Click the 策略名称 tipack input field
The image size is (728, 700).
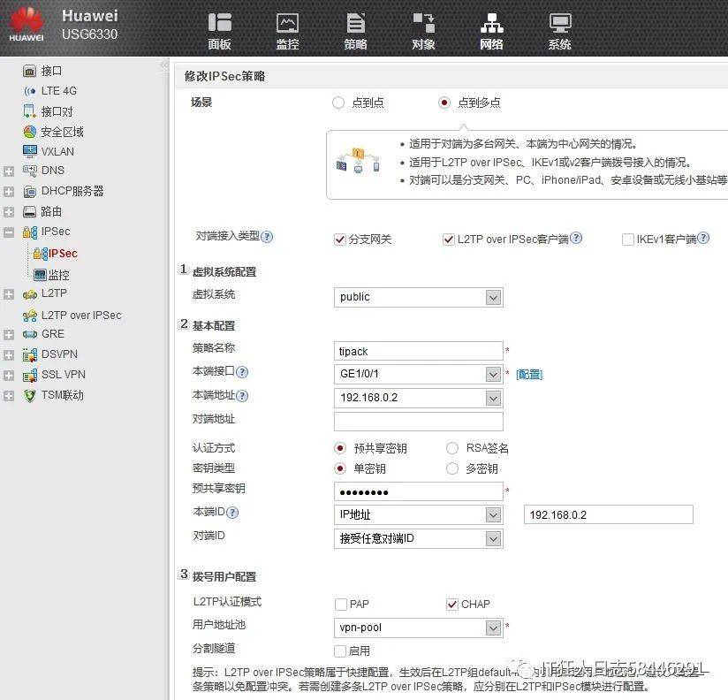(418, 351)
